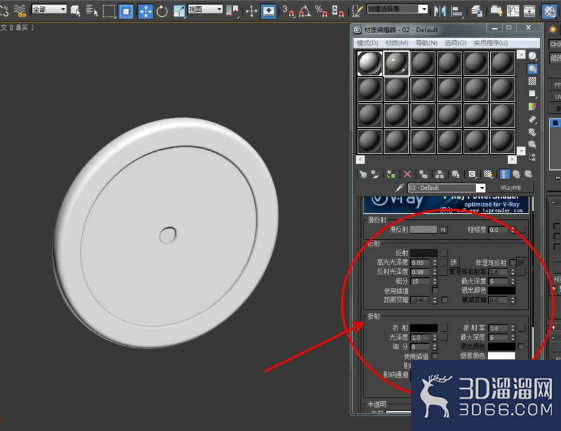Click the Go Forward to Sibling icon

tap(528, 174)
